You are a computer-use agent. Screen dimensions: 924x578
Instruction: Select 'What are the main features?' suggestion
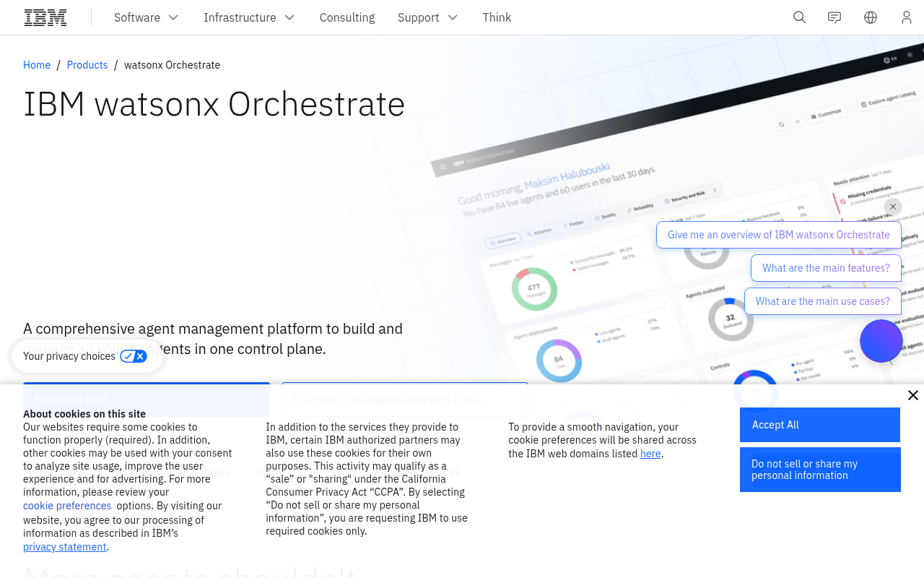coord(826,268)
